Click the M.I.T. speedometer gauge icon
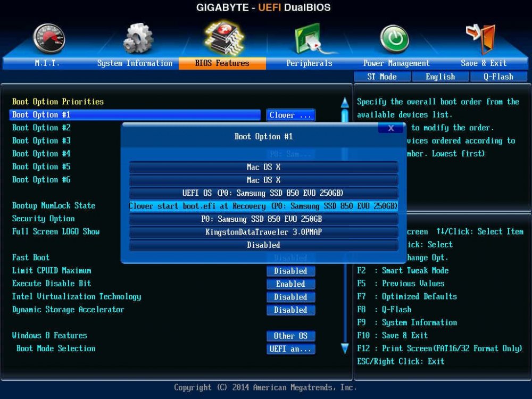 49,38
